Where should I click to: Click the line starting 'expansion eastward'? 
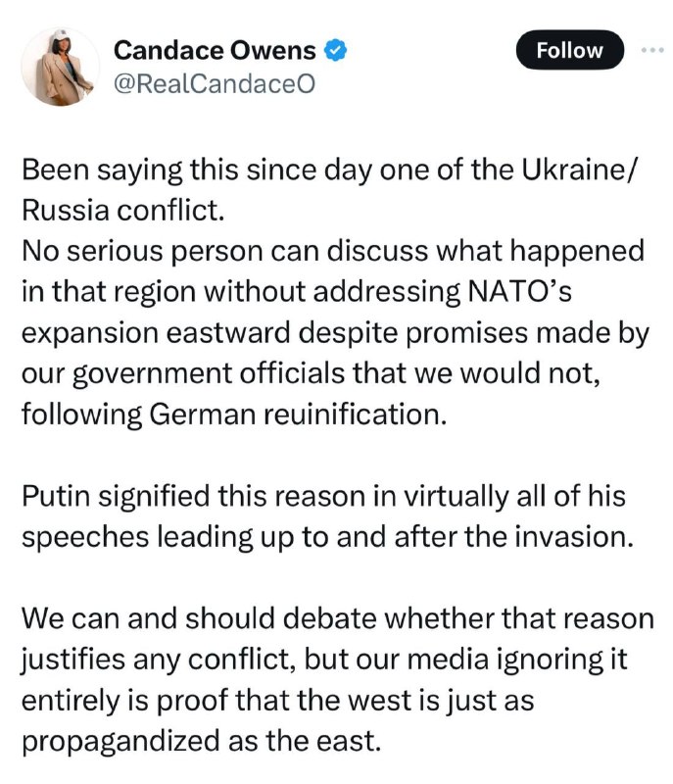[x=335, y=332]
